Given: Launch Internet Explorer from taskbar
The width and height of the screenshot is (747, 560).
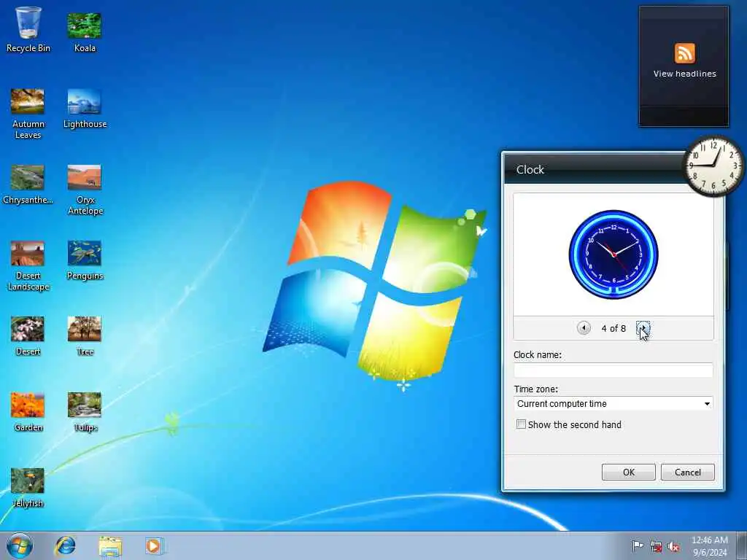Looking at the screenshot, I should coord(65,545).
